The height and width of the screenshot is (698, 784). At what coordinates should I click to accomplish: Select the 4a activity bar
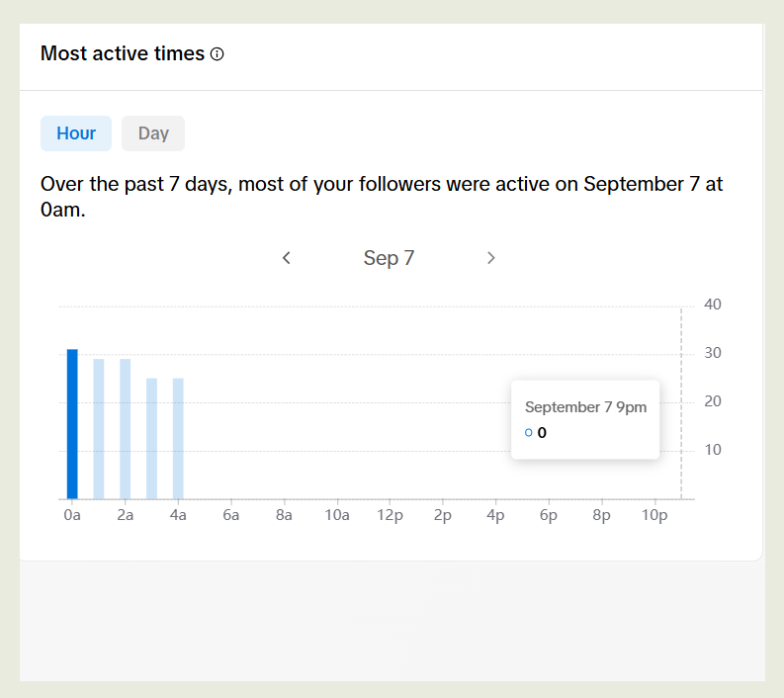[178, 438]
